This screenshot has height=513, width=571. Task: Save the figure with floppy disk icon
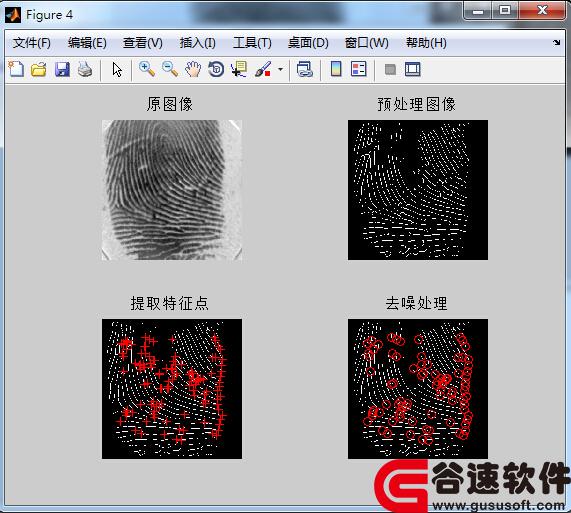62,69
